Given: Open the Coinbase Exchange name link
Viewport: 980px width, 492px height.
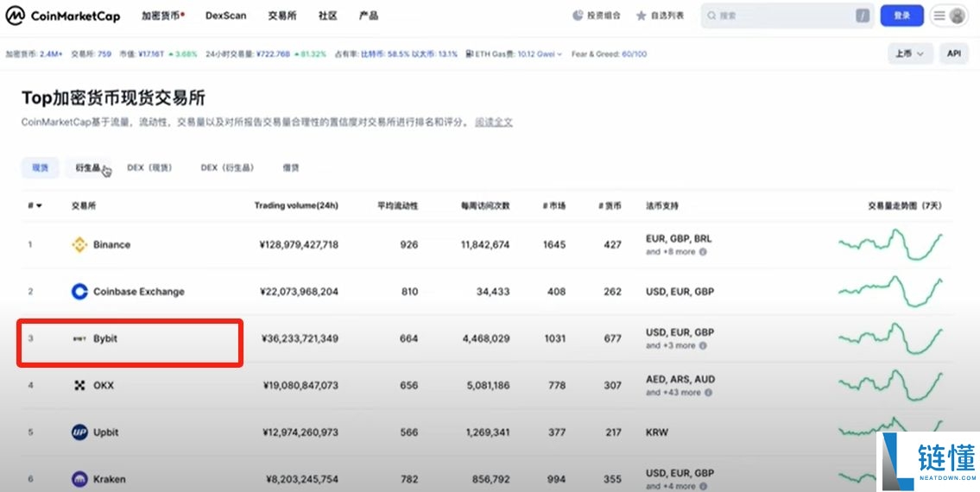Looking at the screenshot, I should [x=139, y=292].
